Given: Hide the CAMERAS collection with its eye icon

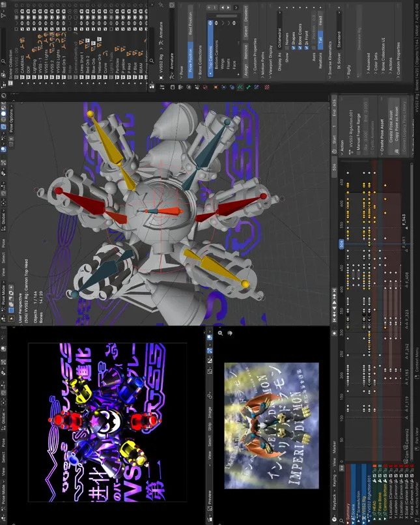Looking at the screenshot, I should point(22,23).
